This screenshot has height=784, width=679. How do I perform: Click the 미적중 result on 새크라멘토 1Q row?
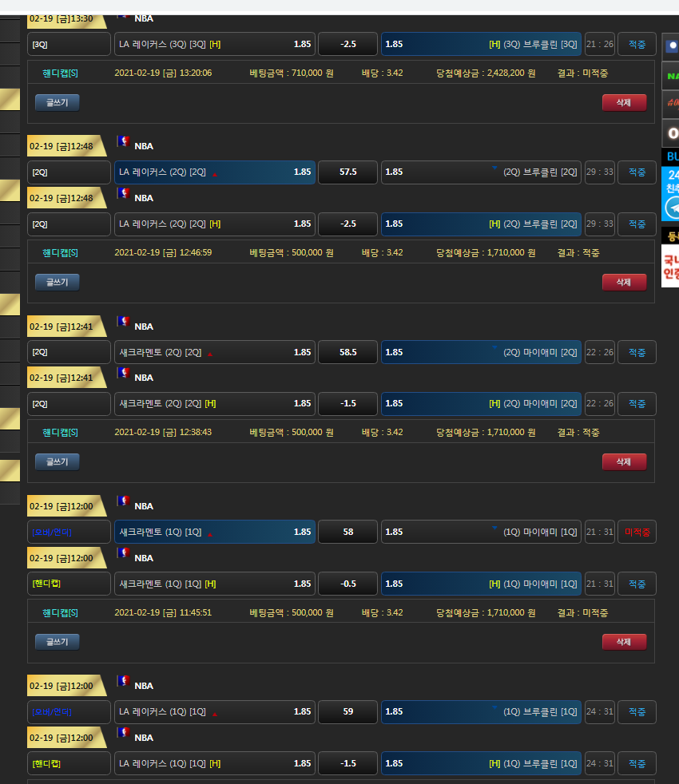[x=637, y=532]
